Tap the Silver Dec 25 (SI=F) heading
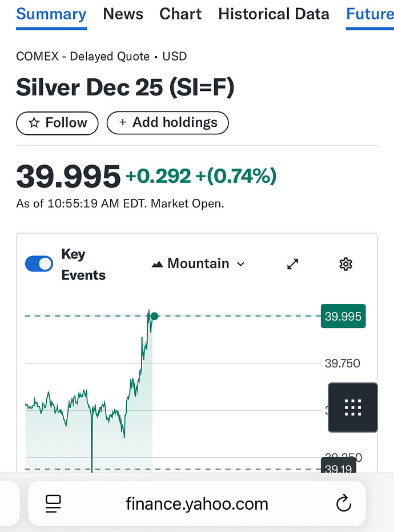This screenshot has width=394, height=532. point(125,87)
